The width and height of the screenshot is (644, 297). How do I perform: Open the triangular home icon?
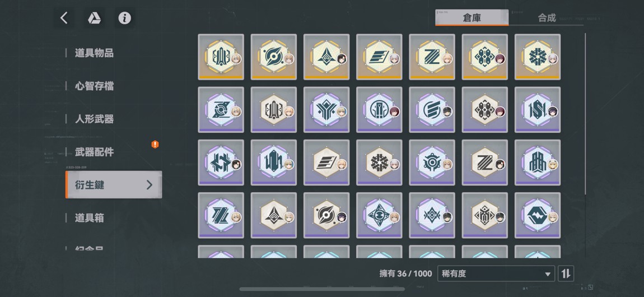94,18
